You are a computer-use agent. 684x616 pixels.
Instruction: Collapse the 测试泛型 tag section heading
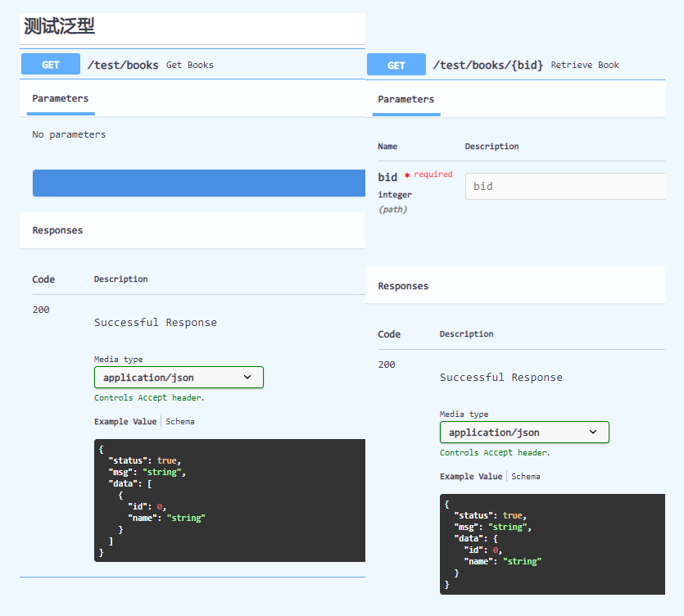click(60, 26)
